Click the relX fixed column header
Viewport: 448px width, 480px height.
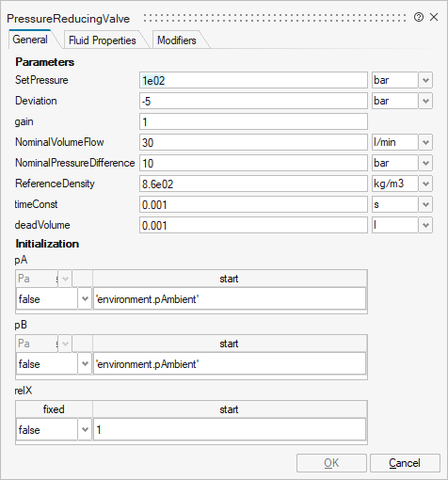pos(54,409)
